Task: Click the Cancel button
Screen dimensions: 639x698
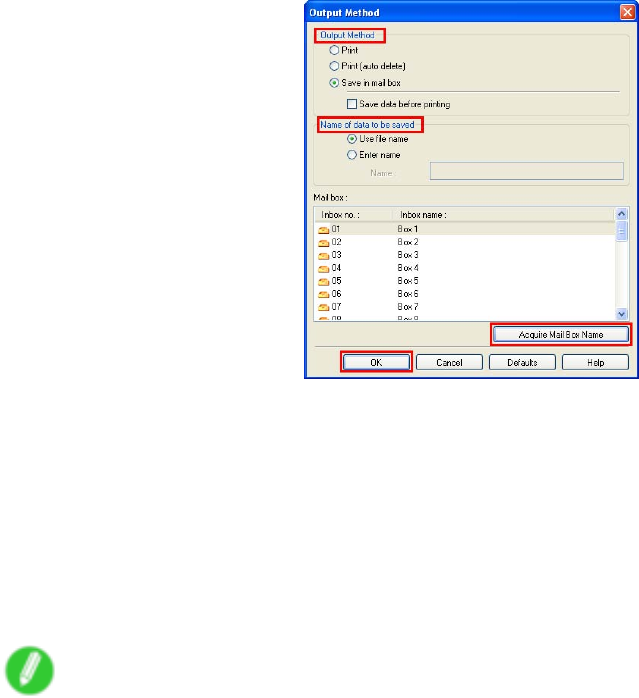Action: point(449,362)
